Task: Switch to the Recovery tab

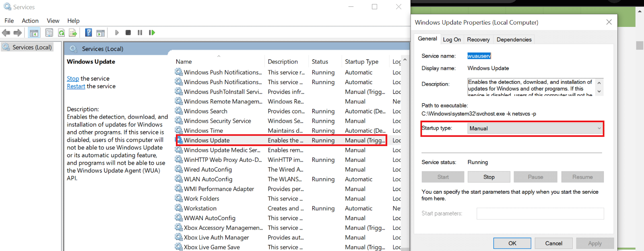Action: click(x=478, y=39)
